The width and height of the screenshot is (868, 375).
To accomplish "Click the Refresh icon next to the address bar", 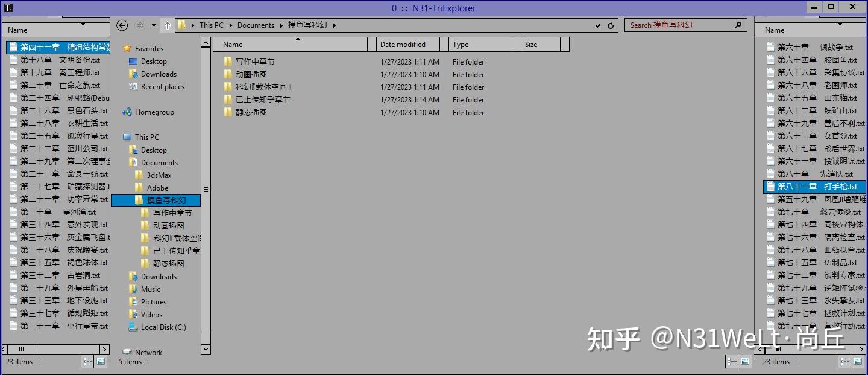I will pos(611,25).
